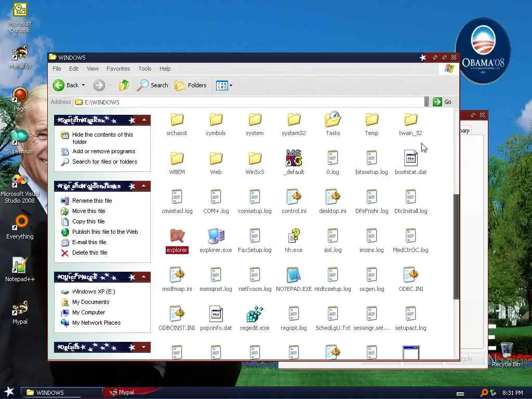Select the highlighted explorer file icon
The width and height of the screenshot is (532, 399).
click(x=177, y=236)
